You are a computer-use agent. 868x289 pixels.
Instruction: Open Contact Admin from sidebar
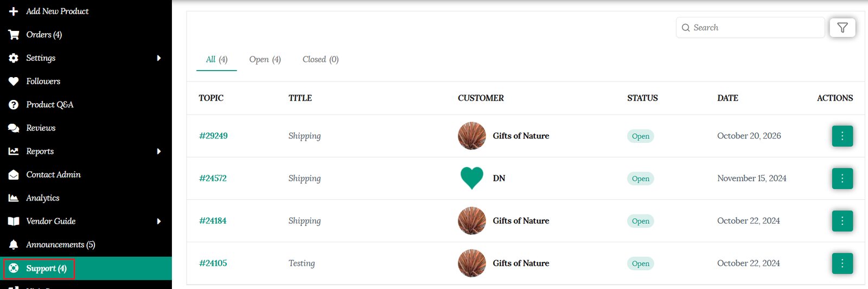(53, 174)
